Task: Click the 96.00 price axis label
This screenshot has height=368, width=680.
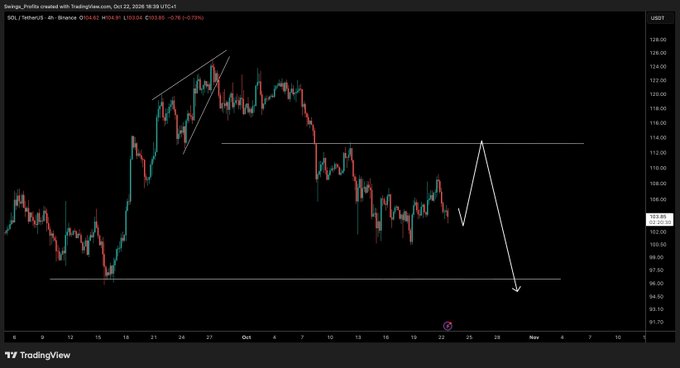Action: click(x=657, y=283)
